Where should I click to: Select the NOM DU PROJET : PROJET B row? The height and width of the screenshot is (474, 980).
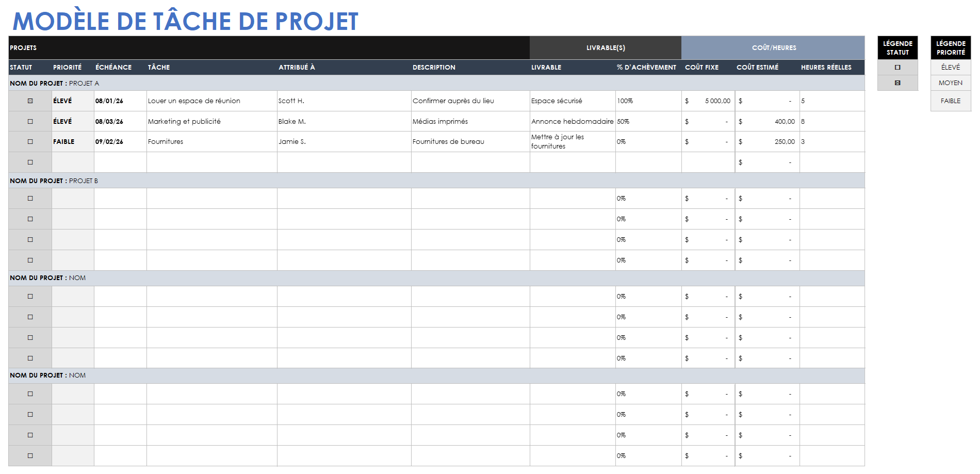[436, 181]
